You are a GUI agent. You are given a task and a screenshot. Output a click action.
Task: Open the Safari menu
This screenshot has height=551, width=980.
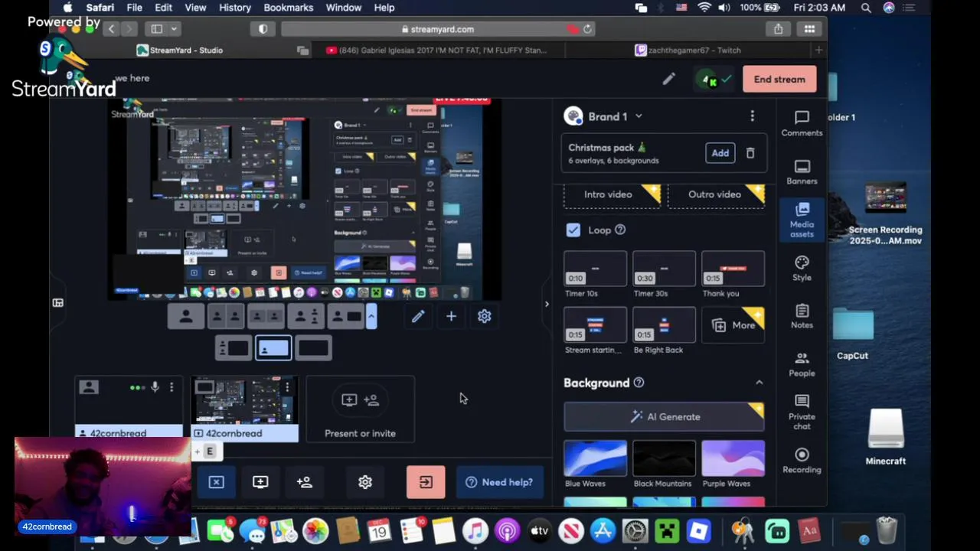click(x=100, y=8)
